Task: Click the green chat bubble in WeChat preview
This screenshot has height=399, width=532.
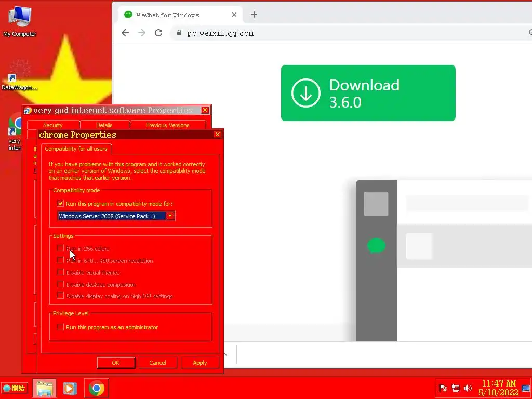Action: tap(376, 246)
